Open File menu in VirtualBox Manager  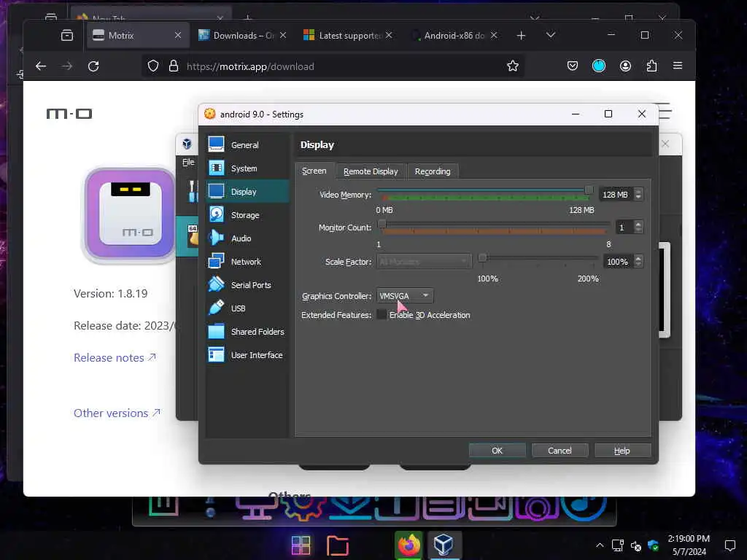click(x=188, y=162)
